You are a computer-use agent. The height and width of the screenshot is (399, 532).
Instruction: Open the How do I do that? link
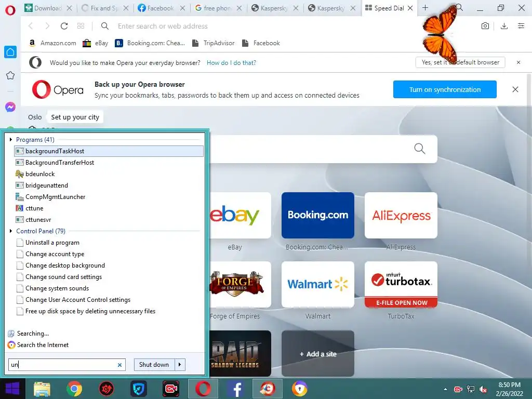click(231, 63)
